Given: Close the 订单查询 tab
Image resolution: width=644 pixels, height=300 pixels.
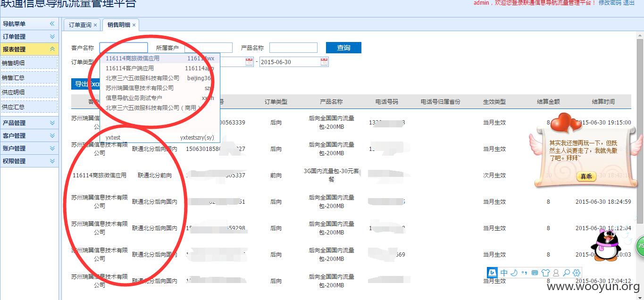Looking at the screenshot, I should 95,25.
